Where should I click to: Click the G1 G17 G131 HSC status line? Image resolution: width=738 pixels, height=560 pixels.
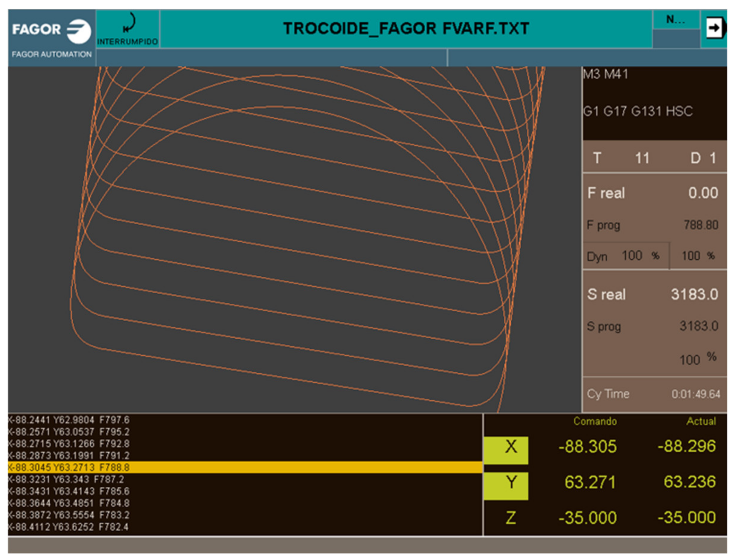pos(638,111)
